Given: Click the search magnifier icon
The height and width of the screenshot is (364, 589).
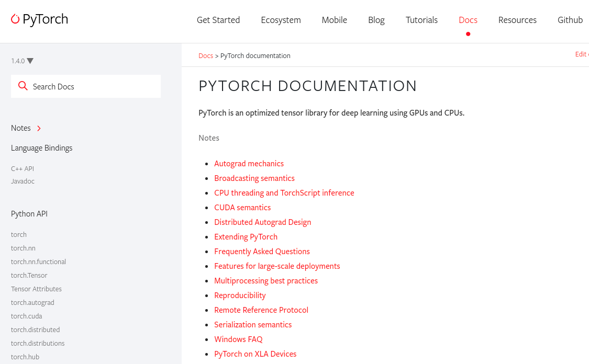Looking at the screenshot, I should [x=23, y=86].
